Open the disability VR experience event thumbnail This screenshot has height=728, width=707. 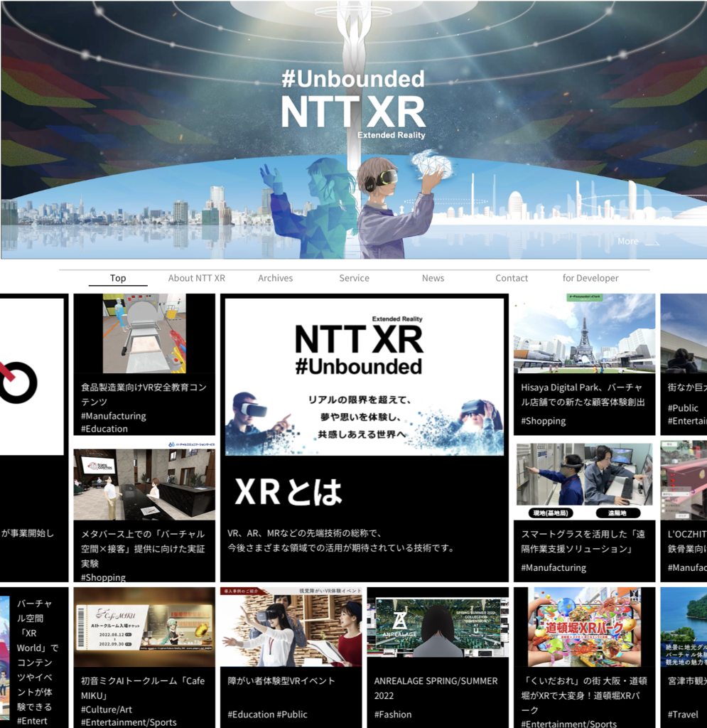click(x=291, y=627)
